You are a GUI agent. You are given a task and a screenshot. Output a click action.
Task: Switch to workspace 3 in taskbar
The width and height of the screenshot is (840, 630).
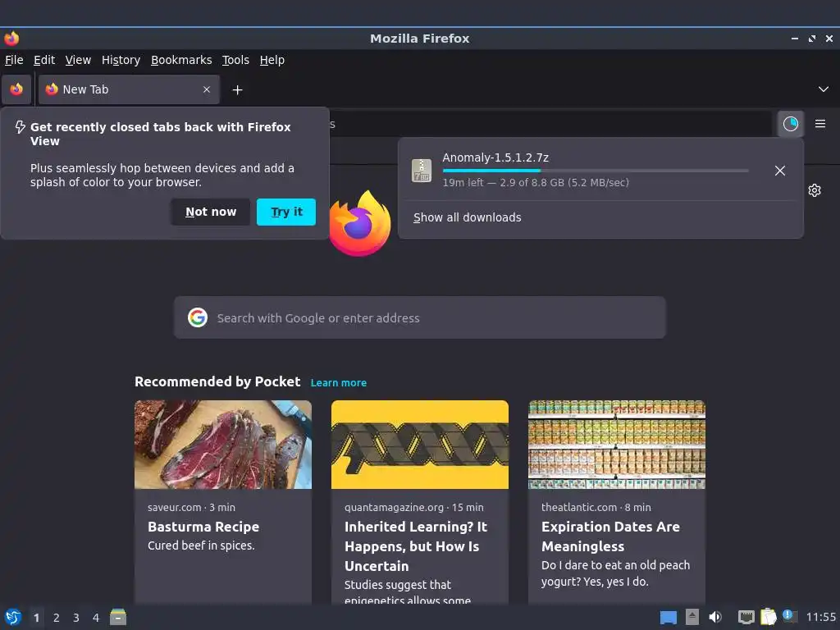coord(76,618)
